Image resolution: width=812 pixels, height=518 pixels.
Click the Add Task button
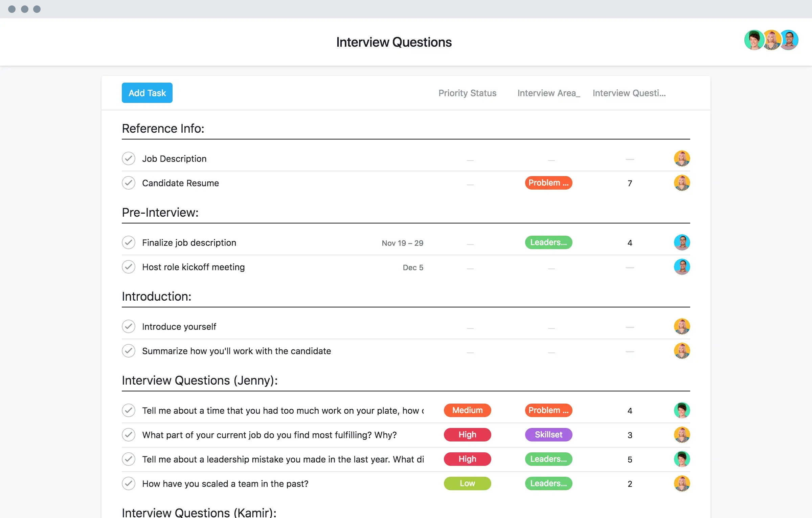click(147, 92)
